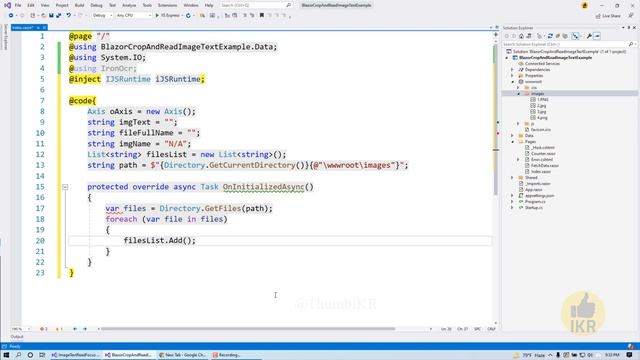Click the Solution Explorer Home icon
Viewport: 640px width, 360px height.
coord(521,36)
